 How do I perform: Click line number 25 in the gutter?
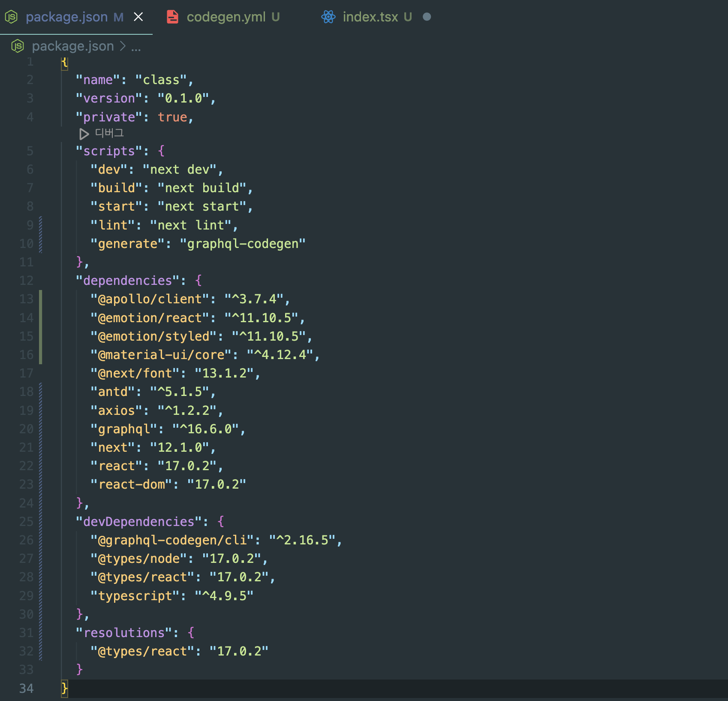coord(26,522)
